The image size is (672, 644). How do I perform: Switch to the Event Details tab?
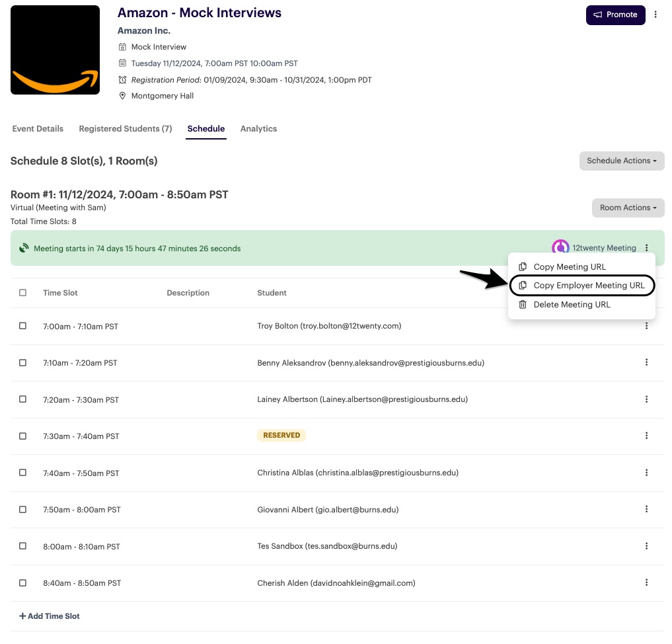38,129
